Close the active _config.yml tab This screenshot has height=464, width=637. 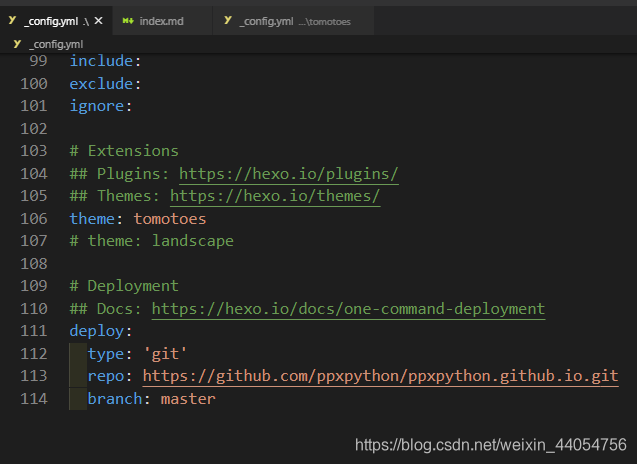tap(98, 21)
